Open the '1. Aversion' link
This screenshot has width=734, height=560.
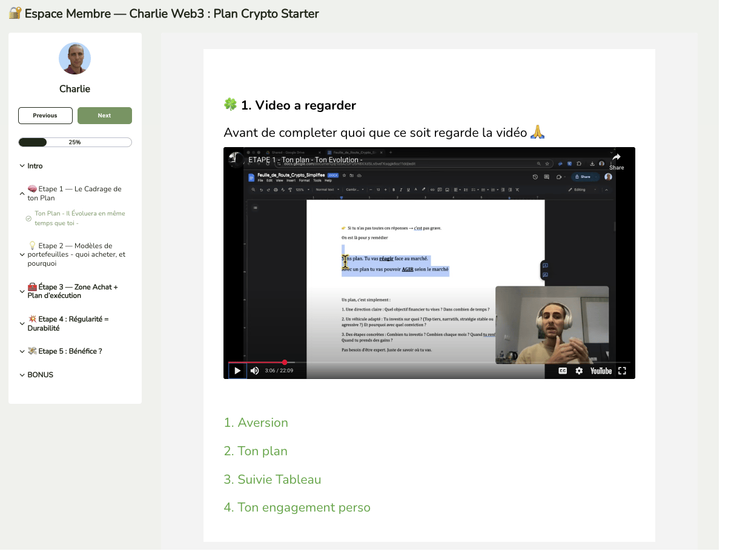coord(256,423)
